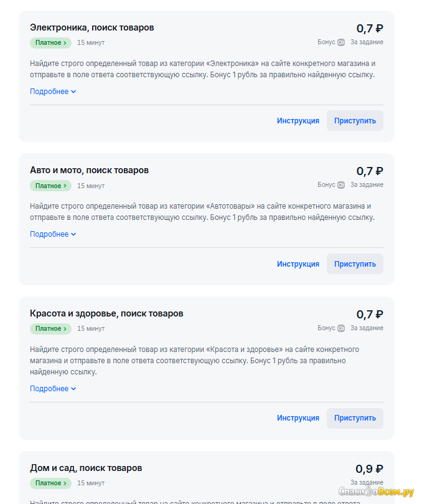Open the Электроника, поиск товаров title
422x504 pixels.
click(x=92, y=27)
